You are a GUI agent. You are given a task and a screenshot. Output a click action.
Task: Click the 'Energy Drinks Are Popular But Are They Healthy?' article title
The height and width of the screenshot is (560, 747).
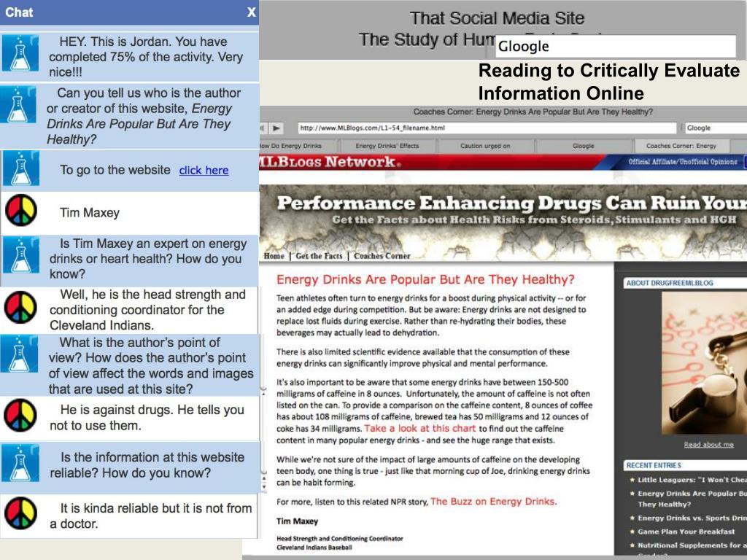tap(425, 279)
